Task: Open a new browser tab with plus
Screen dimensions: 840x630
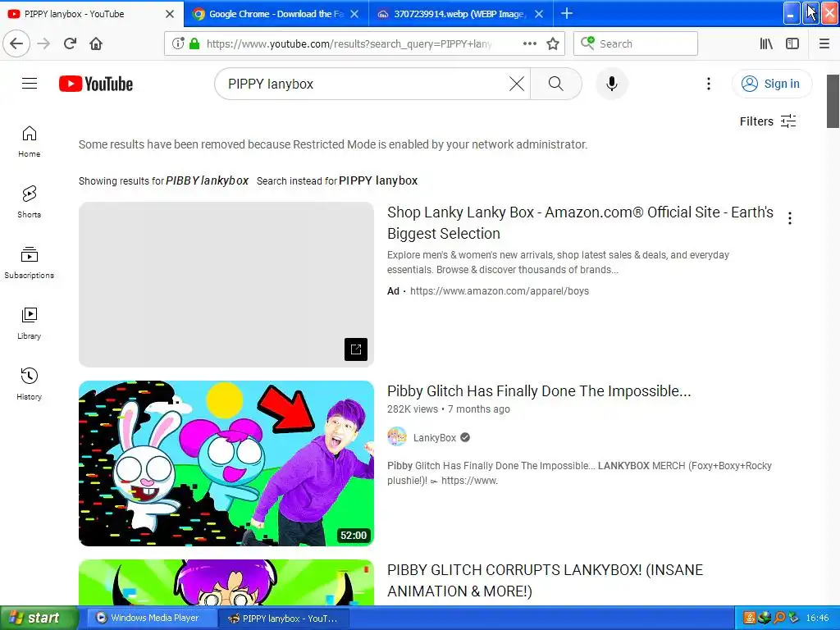Action: [567, 13]
